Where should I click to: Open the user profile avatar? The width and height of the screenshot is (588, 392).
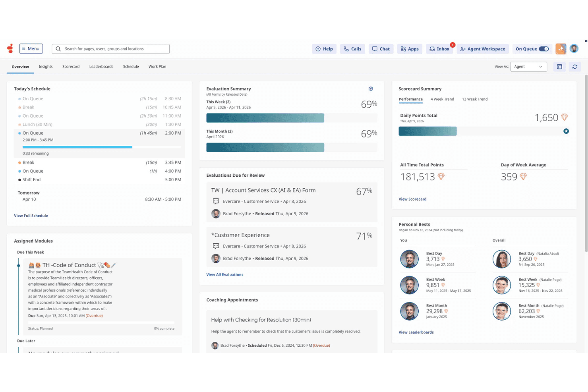(x=574, y=48)
